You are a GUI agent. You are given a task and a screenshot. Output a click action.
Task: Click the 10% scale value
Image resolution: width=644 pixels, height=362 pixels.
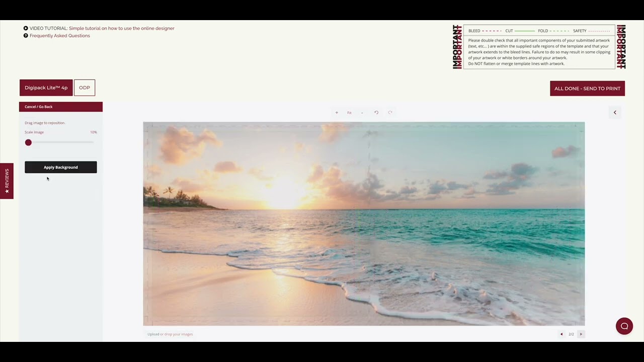click(x=94, y=132)
